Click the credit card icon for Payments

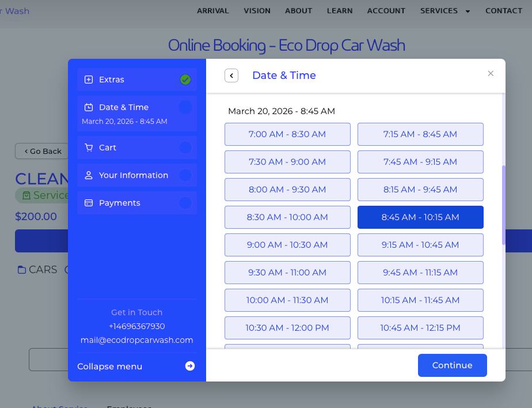point(89,203)
